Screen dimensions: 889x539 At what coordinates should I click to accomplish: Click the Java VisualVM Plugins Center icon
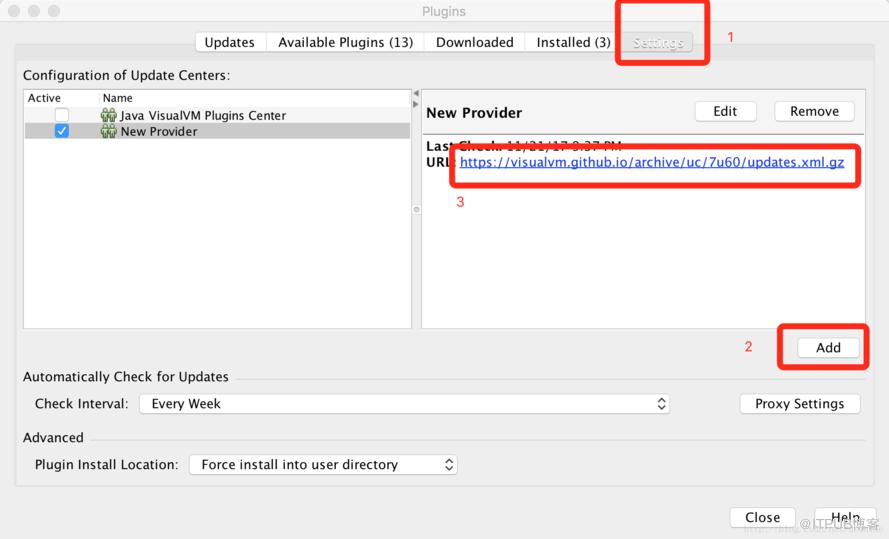pyautogui.click(x=108, y=115)
